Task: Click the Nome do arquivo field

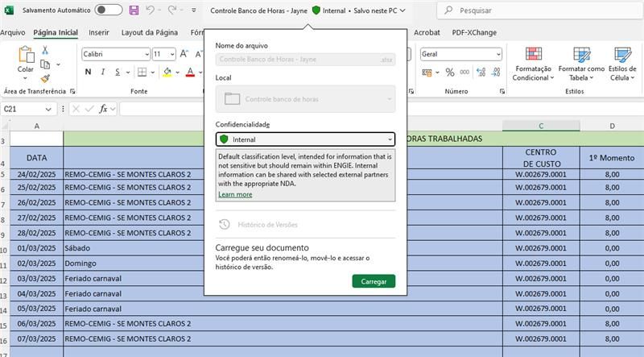Action: tap(305, 59)
